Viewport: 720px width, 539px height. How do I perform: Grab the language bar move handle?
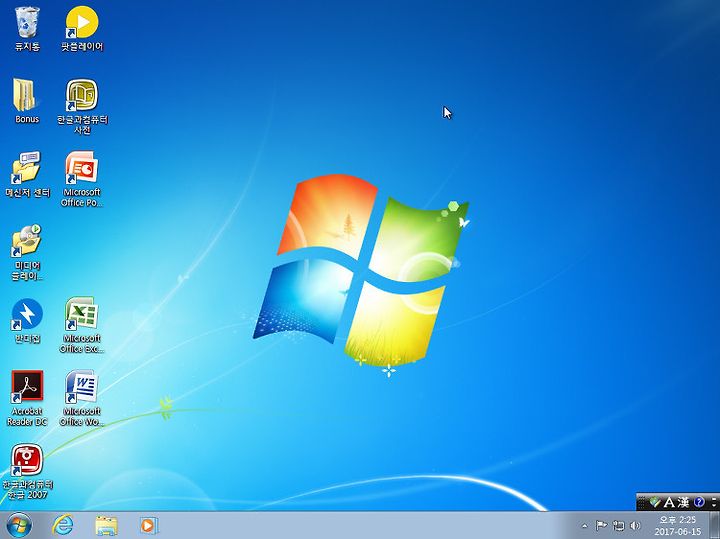(642, 502)
